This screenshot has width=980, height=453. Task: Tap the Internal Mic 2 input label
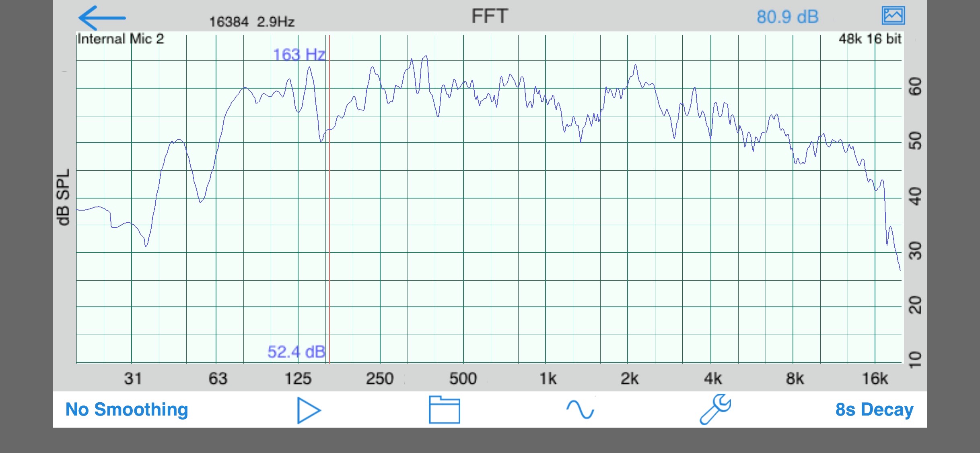(121, 39)
